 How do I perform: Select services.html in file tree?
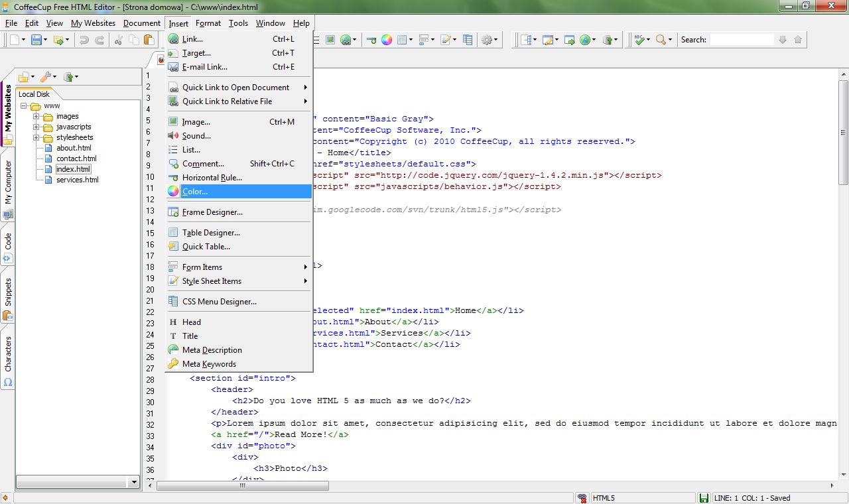point(77,180)
